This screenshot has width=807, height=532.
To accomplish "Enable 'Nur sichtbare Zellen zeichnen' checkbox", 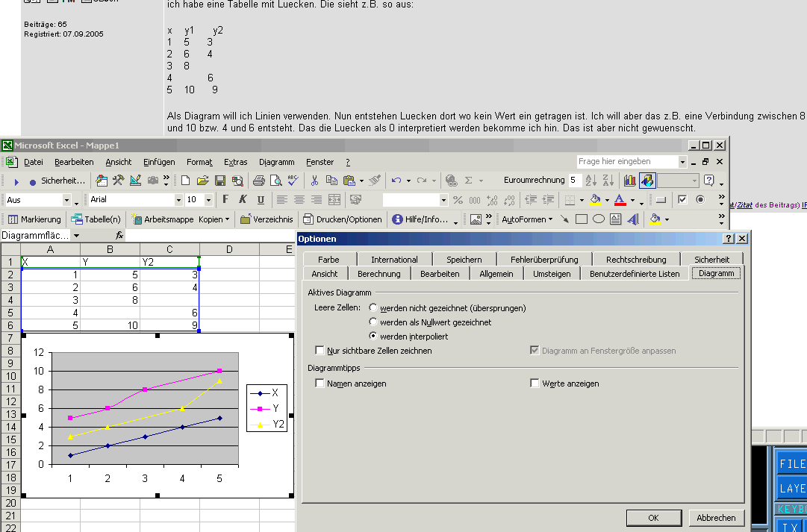I will pos(320,351).
